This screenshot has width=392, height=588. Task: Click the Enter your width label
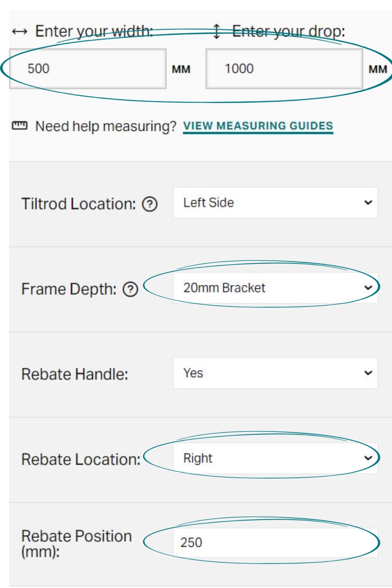(94, 31)
